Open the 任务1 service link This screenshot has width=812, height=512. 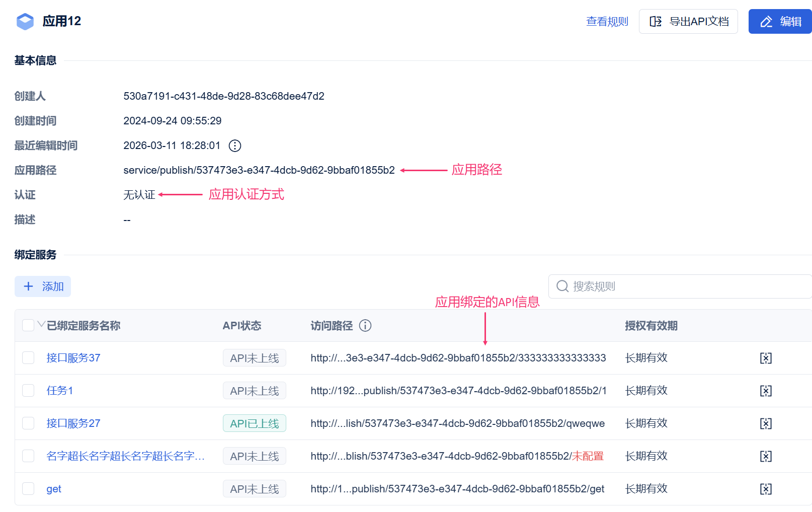tap(60, 391)
